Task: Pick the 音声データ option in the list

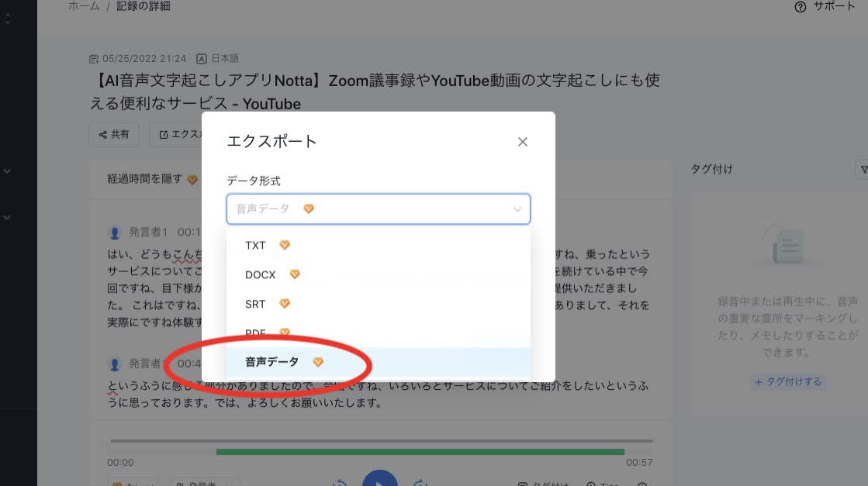Action: click(378, 362)
